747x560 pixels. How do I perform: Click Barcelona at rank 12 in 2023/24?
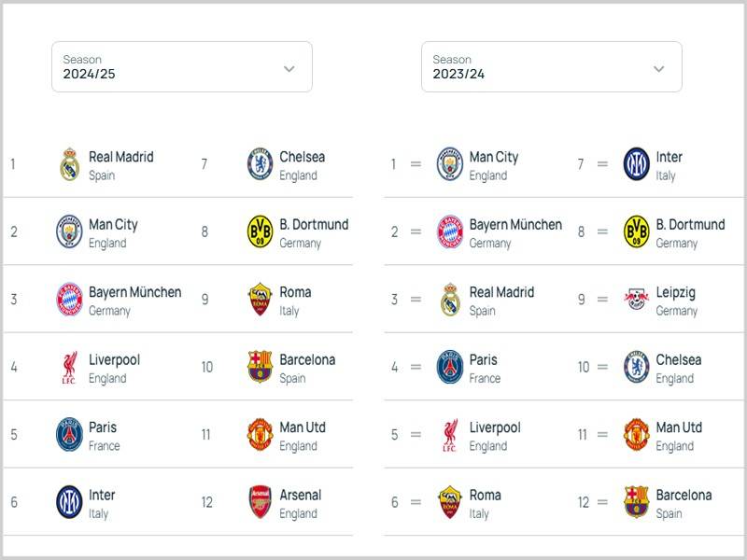point(683,496)
